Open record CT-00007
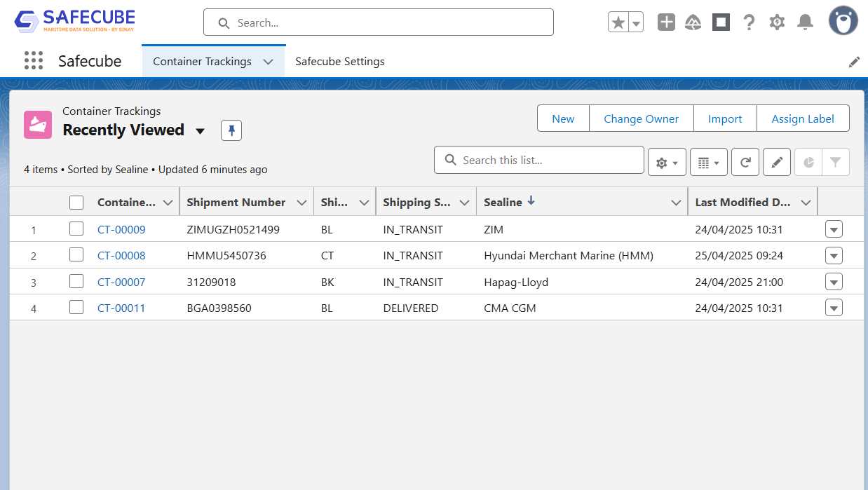The height and width of the screenshot is (490, 868). coord(121,282)
